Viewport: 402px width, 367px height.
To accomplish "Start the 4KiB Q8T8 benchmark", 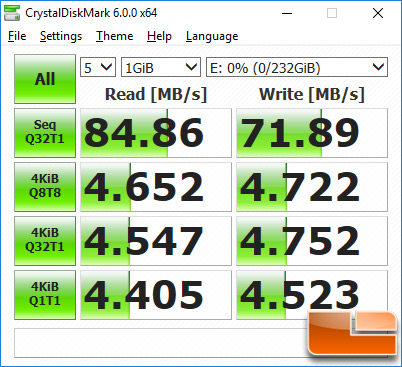I will [x=45, y=187].
